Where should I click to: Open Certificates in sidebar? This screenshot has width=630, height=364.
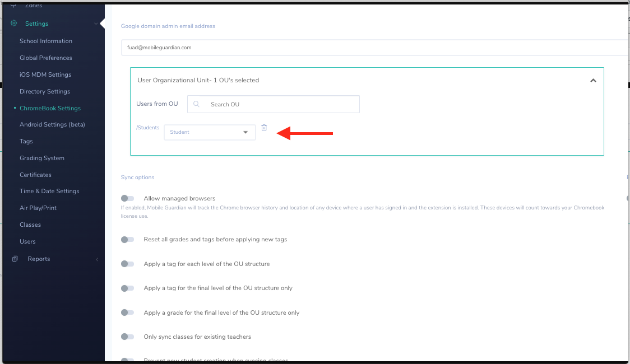[x=35, y=175]
